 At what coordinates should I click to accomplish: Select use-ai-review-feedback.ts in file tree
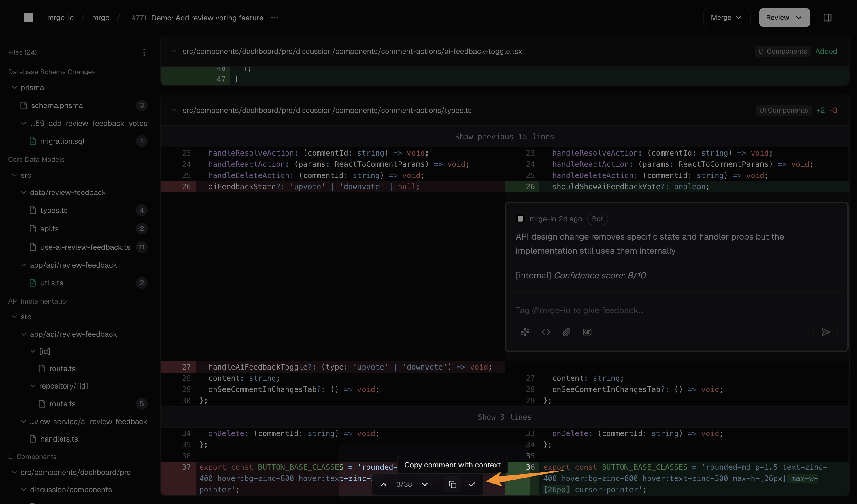[x=85, y=247]
